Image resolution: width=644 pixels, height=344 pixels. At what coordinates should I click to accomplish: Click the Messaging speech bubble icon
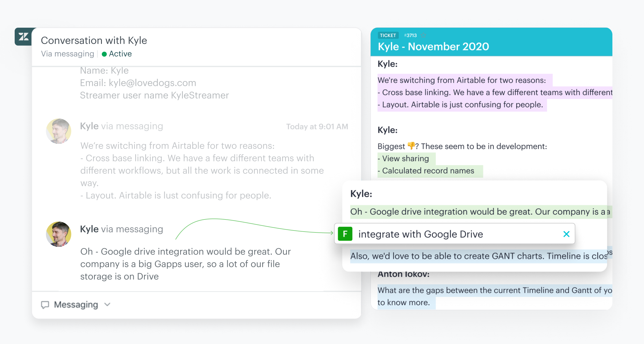[x=45, y=304]
